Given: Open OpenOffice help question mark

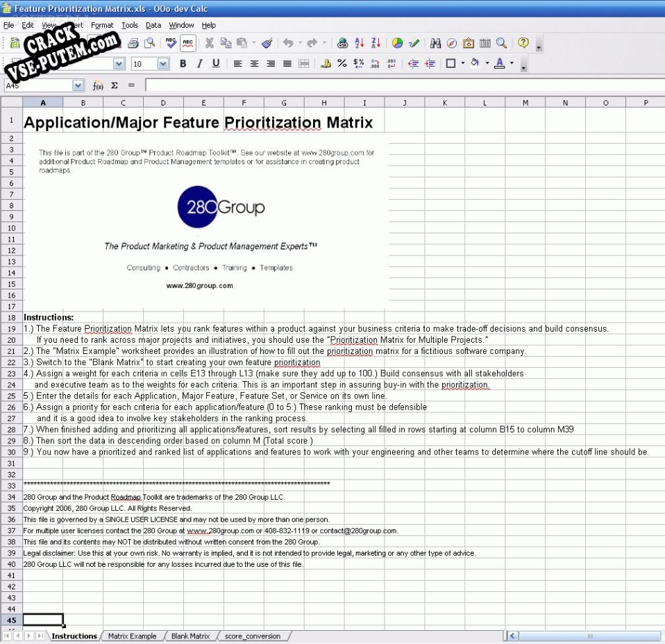Looking at the screenshot, I should pyautogui.click(x=523, y=43).
